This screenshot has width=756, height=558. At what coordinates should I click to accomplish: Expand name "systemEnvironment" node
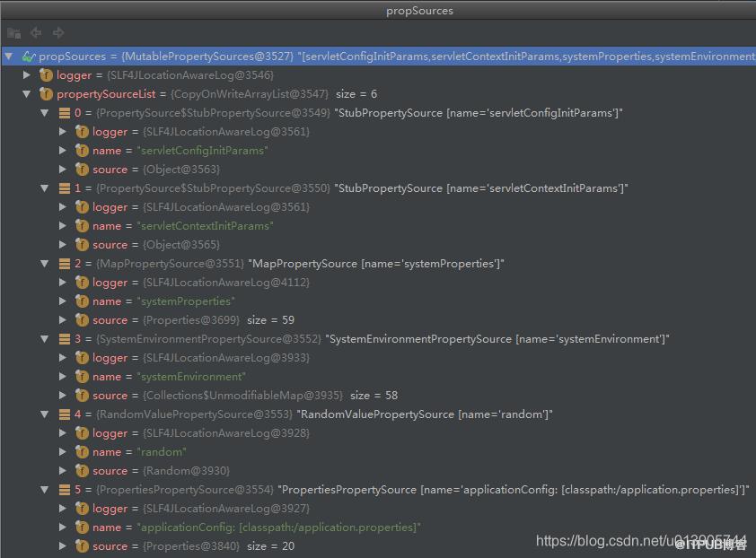tap(63, 377)
